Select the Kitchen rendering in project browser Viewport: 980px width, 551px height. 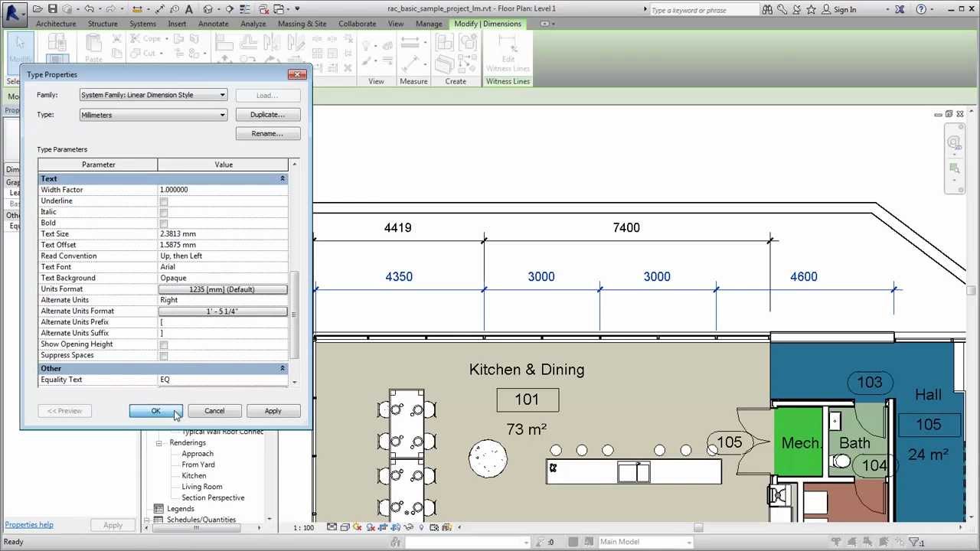(x=194, y=476)
